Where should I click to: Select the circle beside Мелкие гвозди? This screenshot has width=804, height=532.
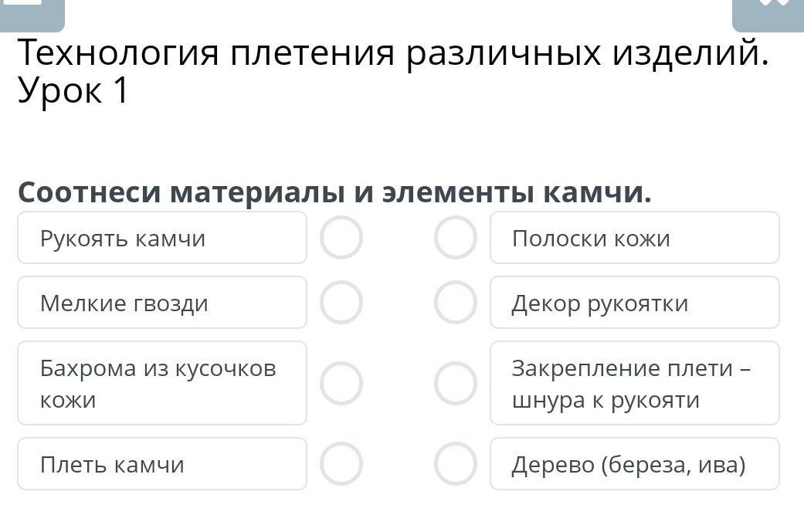[x=341, y=303]
